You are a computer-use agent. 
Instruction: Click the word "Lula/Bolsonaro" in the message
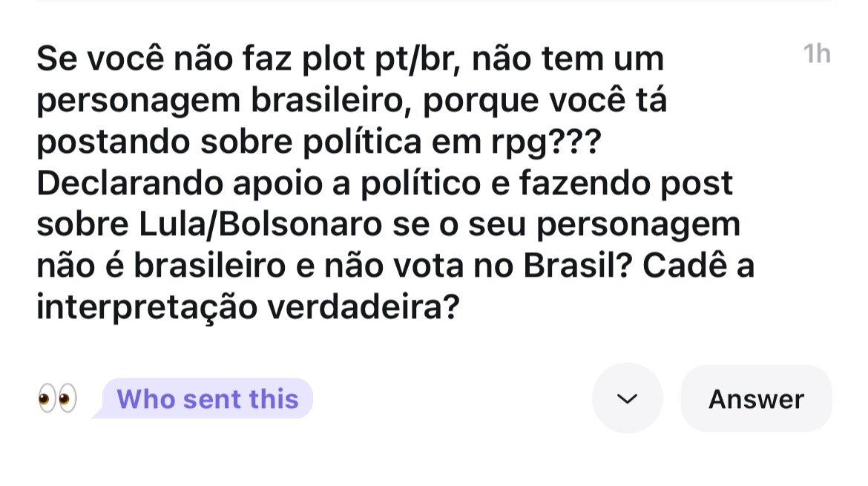click(x=260, y=224)
